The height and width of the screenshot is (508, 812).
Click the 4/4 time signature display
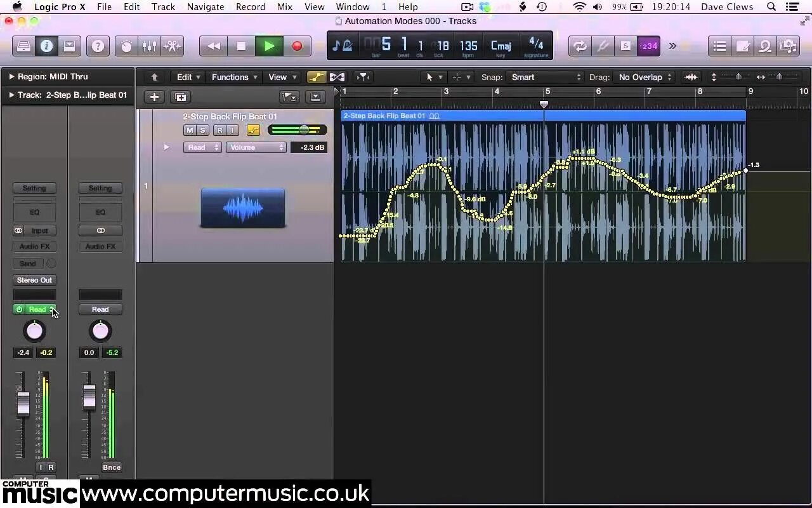click(536, 44)
